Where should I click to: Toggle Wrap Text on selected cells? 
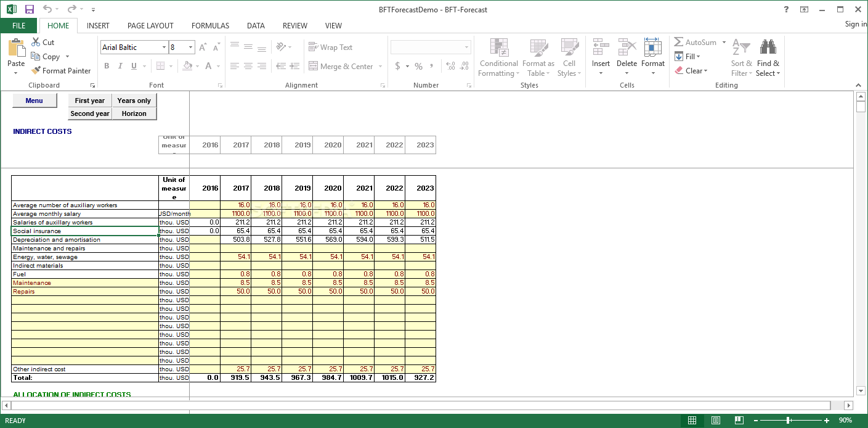330,47
